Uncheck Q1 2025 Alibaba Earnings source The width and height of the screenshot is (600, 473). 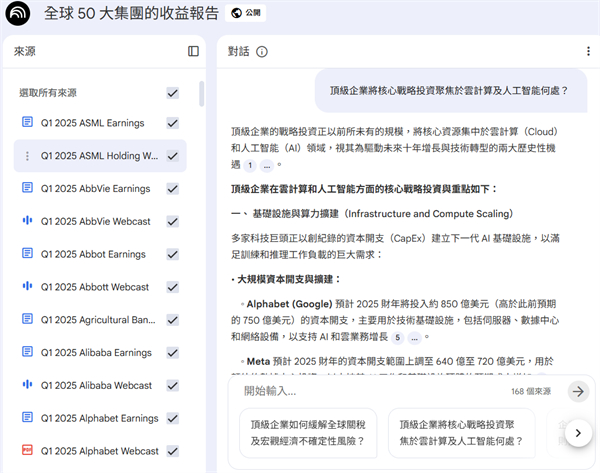point(173,353)
